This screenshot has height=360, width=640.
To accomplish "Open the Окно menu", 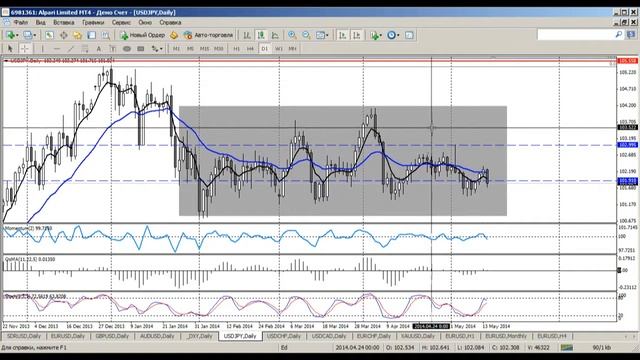I will tap(145, 22).
